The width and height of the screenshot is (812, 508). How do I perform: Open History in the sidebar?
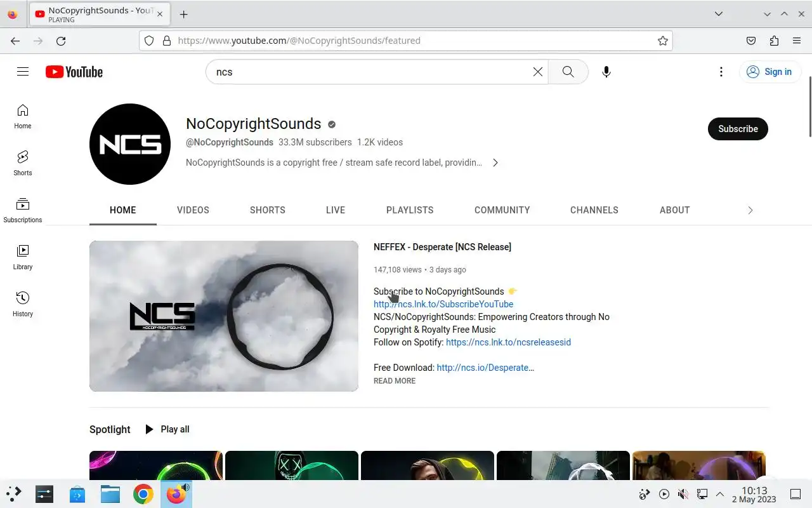click(23, 305)
